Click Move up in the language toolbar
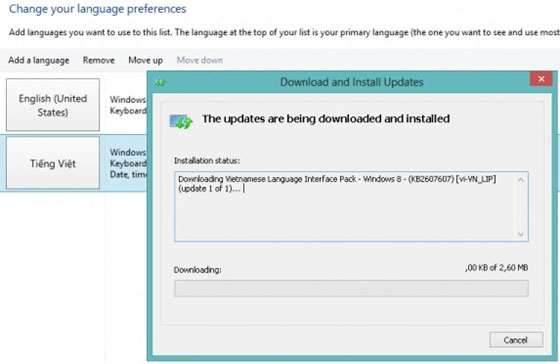The height and width of the screenshot is (364, 560). pos(145,60)
